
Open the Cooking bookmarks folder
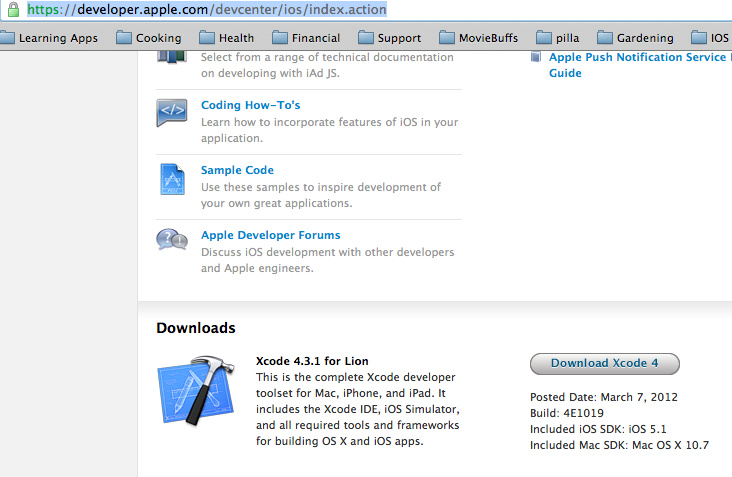(148, 38)
